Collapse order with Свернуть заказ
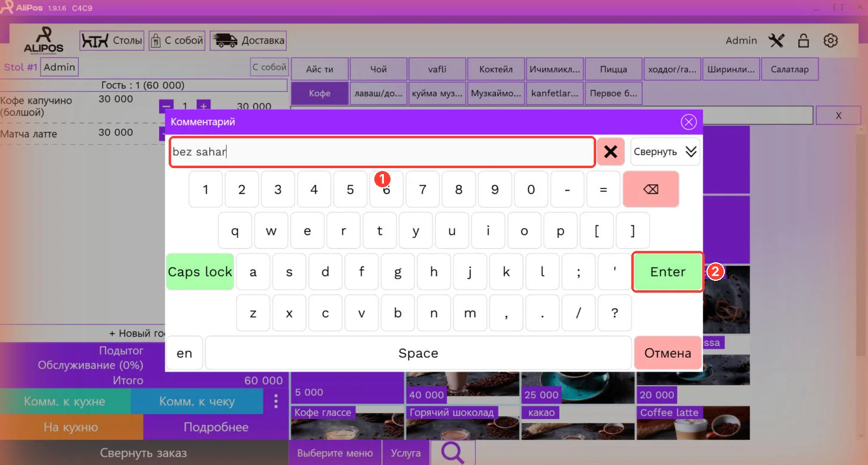Screen dimensions: 868x465 click(x=143, y=453)
